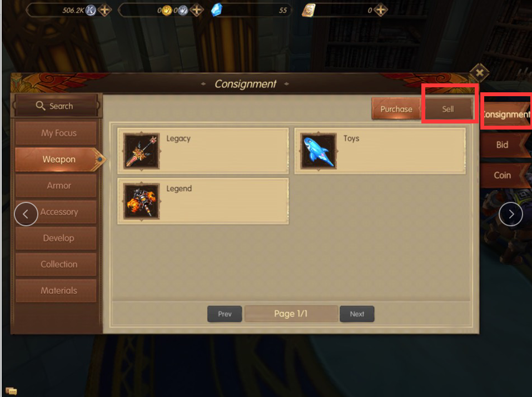Click the Search field

(56, 106)
